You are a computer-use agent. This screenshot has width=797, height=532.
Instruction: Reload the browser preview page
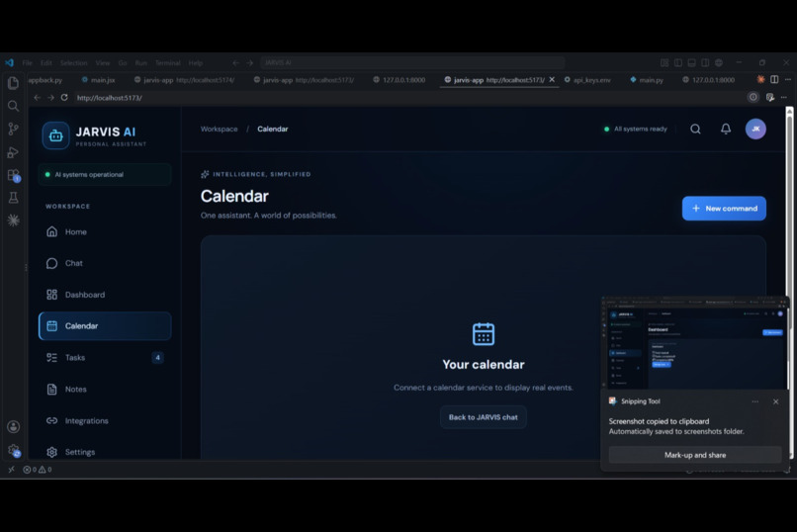pyautogui.click(x=64, y=98)
